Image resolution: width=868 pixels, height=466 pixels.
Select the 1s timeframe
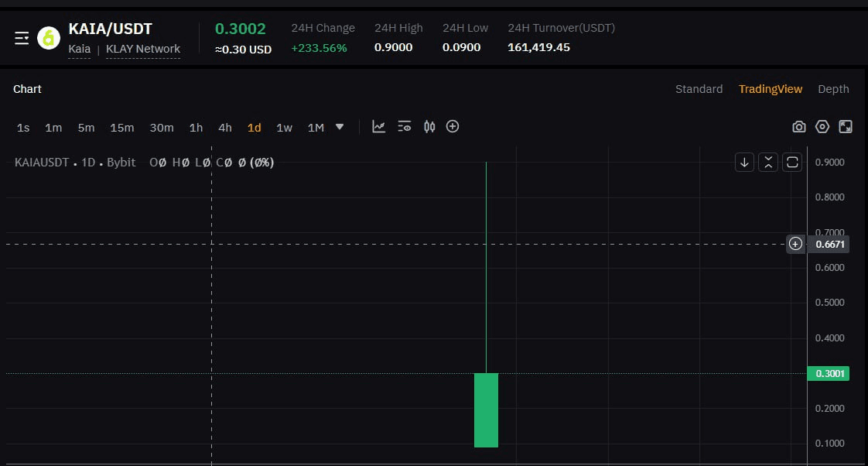tap(23, 128)
